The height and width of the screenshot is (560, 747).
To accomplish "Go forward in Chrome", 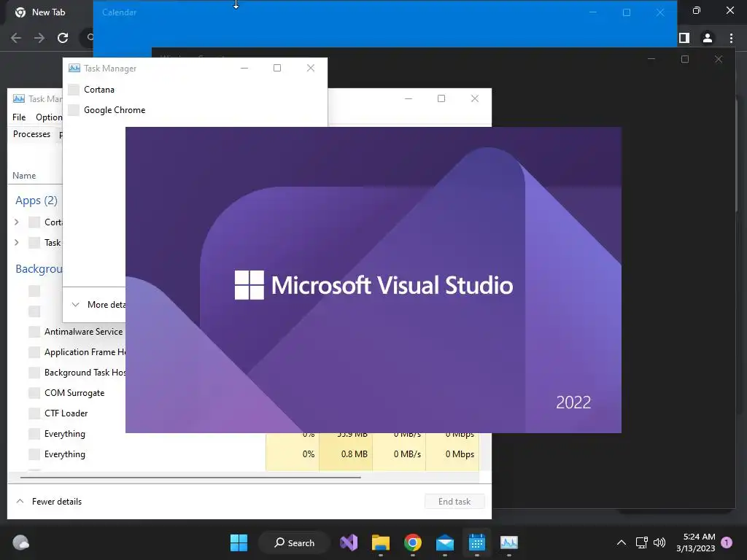I will (39, 38).
